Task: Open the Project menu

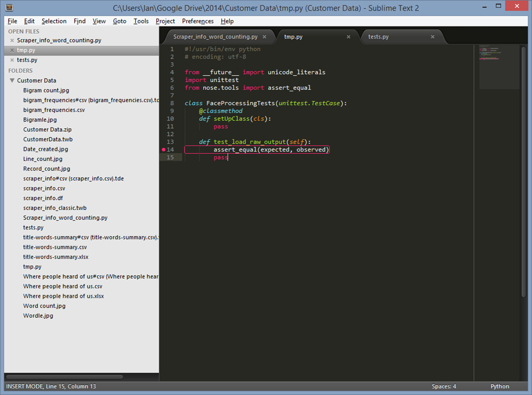Action: point(165,21)
